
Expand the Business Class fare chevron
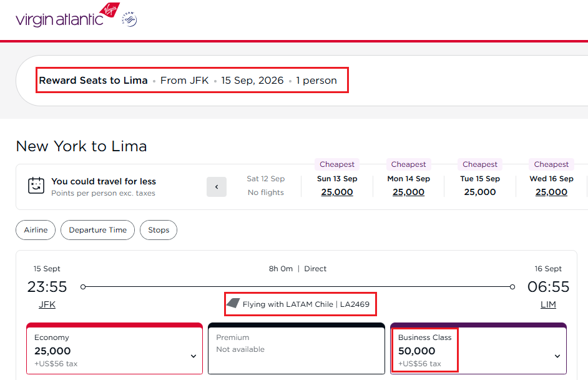click(556, 356)
